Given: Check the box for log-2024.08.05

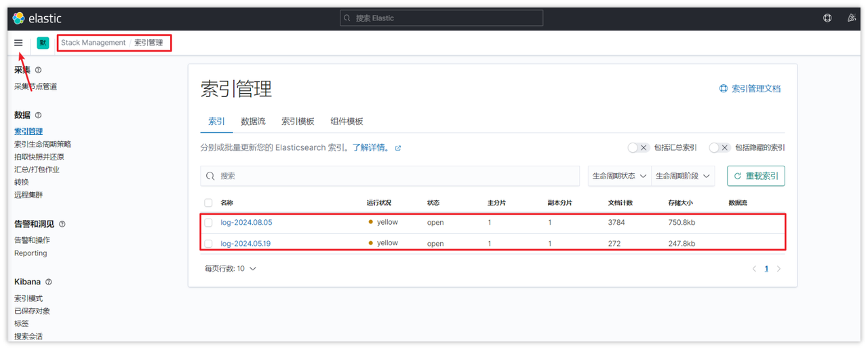Looking at the screenshot, I should (x=208, y=223).
